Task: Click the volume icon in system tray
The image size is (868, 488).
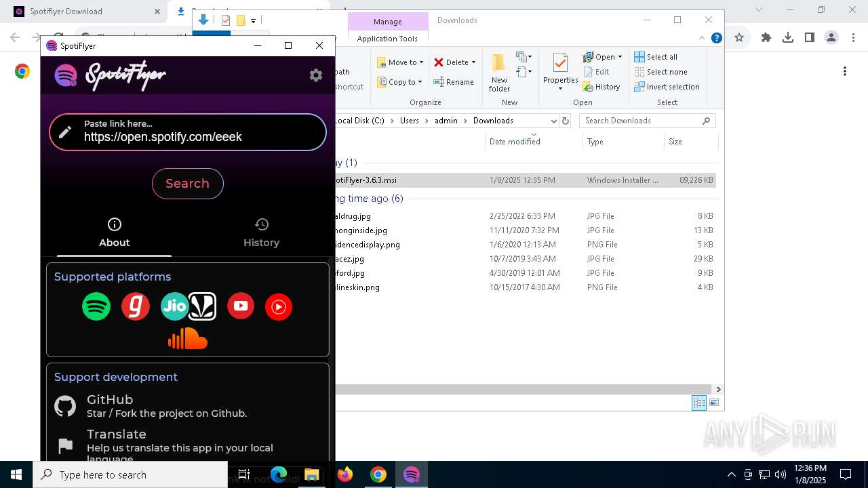Action: click(x=780, y=474)
